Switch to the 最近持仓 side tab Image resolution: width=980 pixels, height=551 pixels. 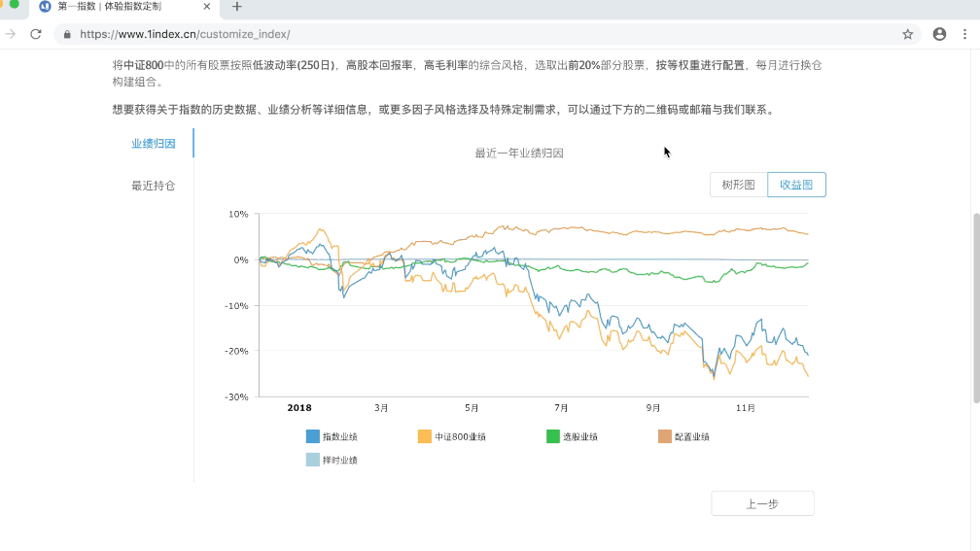coord(154,186)
